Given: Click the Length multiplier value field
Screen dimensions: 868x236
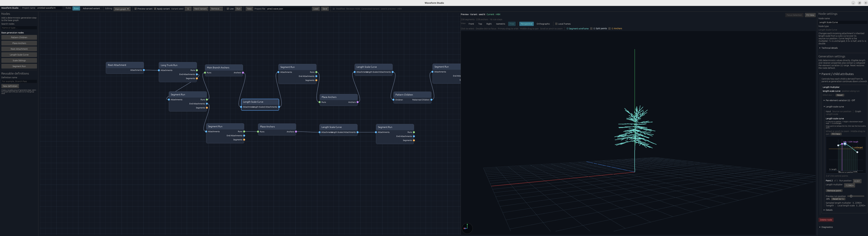Looking at the screenshot, I should tap(850, 185).
